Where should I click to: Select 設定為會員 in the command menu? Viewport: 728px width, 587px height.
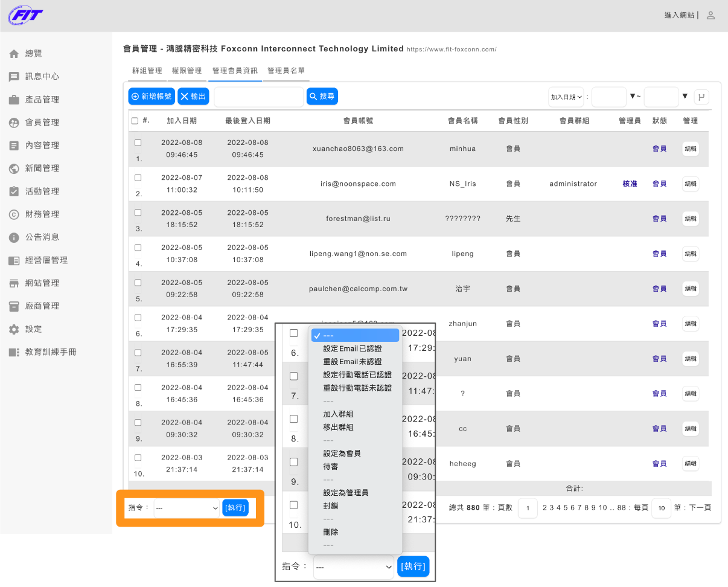342,454
